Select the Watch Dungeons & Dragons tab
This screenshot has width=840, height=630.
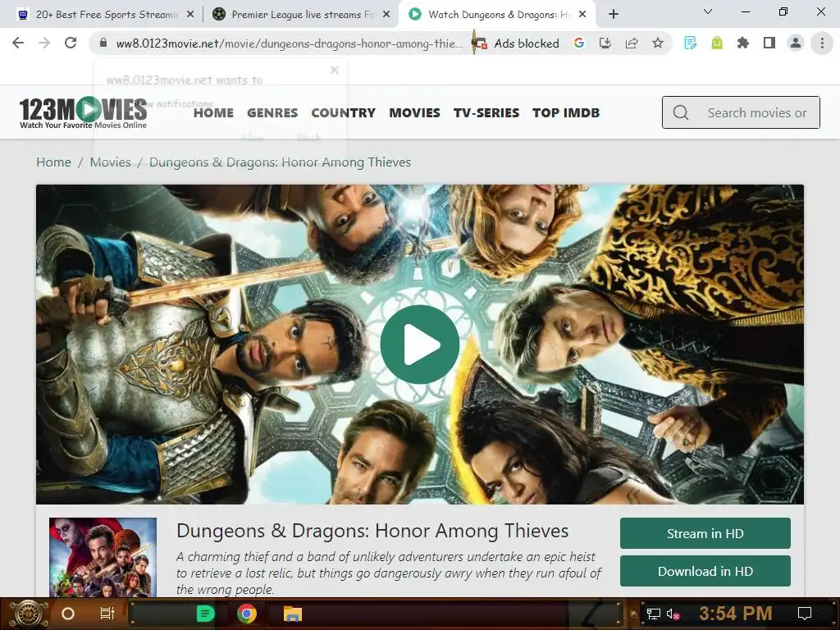coord(498,15)
